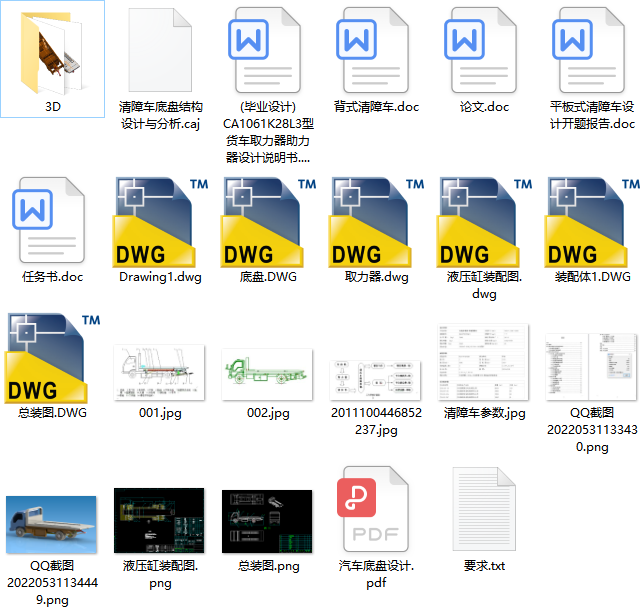Select the 装配体1.DWG file icon
Image resolution: width=644 pixels, height=612 pixels.
coord(592,222)
